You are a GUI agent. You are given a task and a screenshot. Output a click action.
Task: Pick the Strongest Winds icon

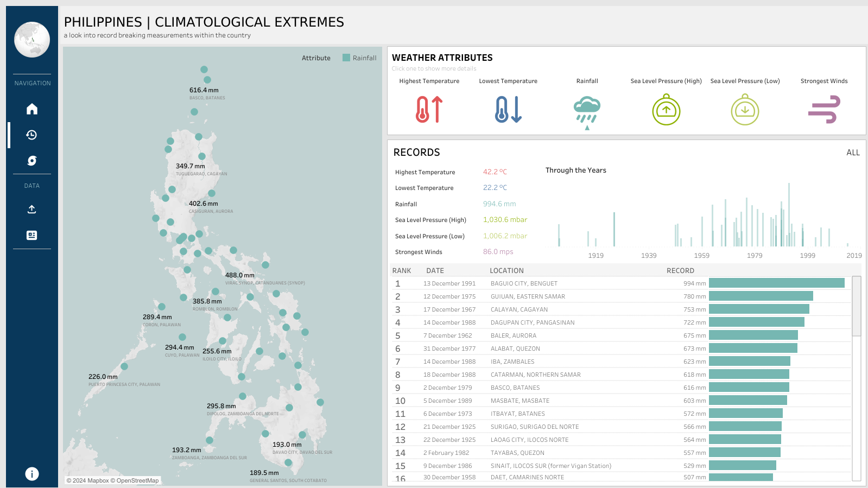[823, 110]
